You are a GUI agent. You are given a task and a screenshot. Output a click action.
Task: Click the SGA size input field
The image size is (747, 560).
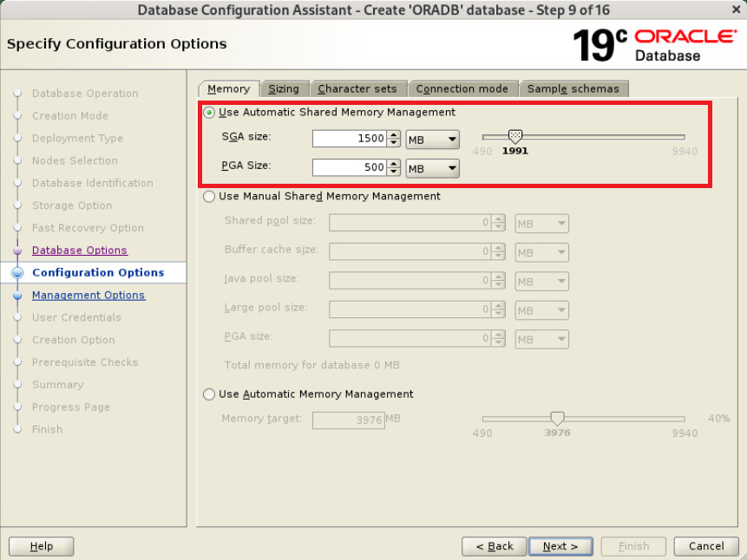(x=349, y=139)
